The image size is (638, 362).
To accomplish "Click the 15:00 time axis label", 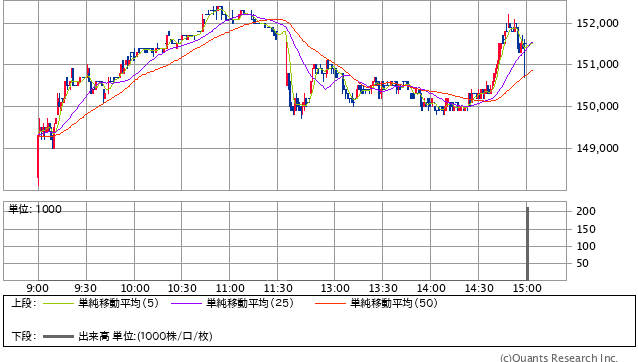I will tap(527, 288).
